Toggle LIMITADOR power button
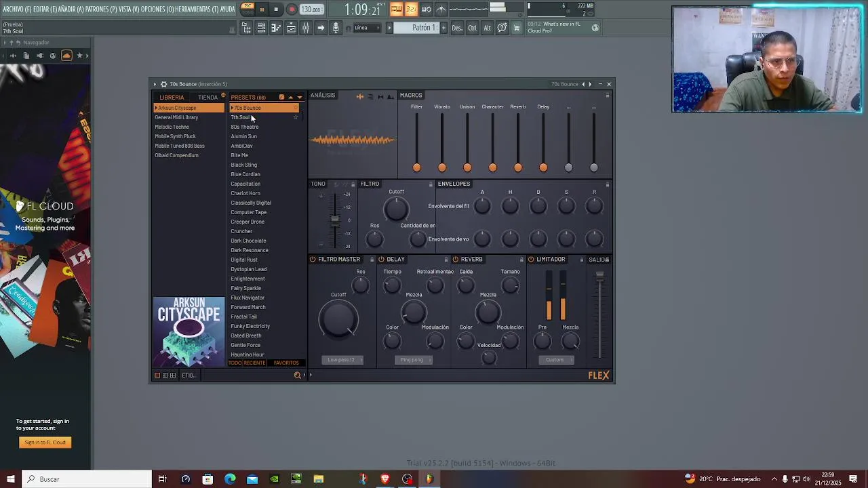The height and width of the screenshot is (488, 868). [x=531, y=260]
